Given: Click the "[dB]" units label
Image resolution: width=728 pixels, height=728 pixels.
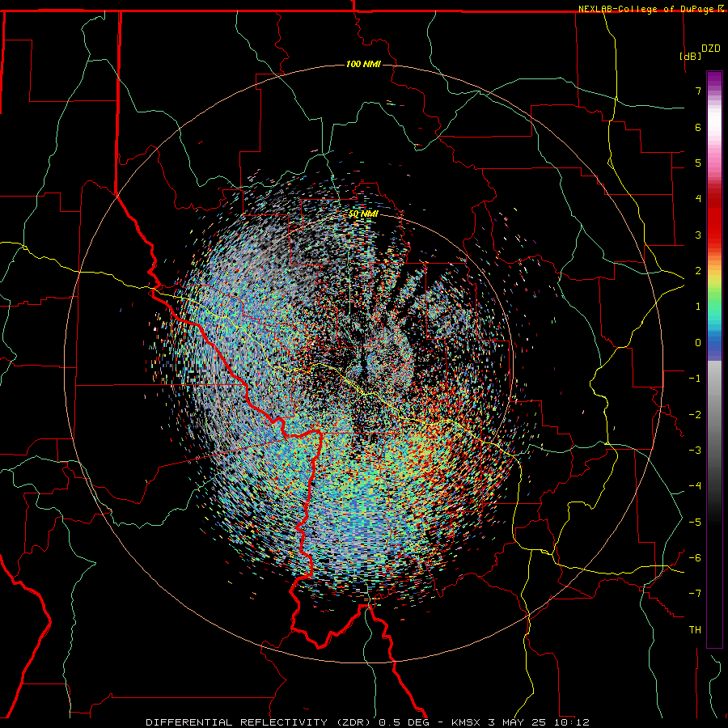Looking at the screenshot, I should pyautogui.click(x=691, y=56).
